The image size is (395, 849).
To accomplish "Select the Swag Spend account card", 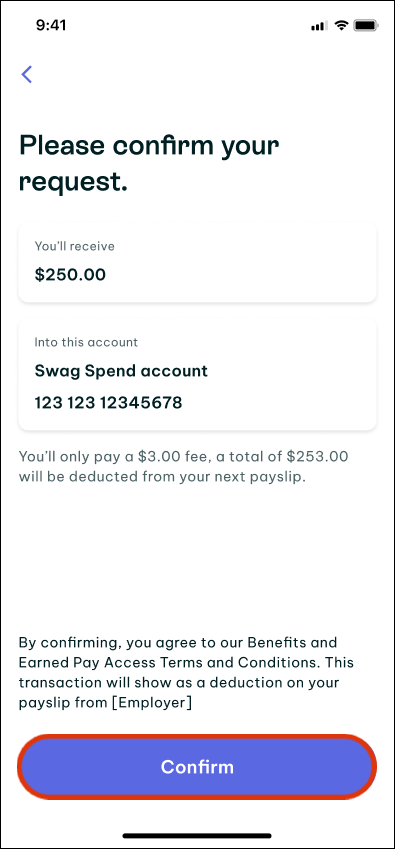I will 198,375.
